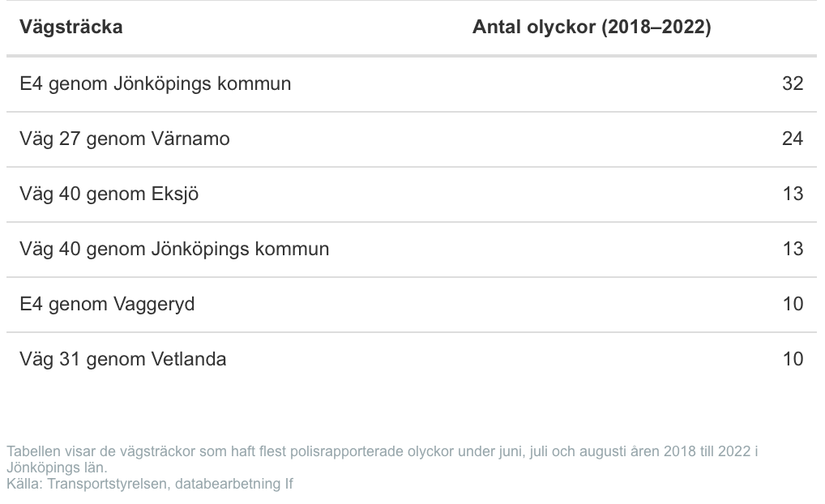
Task: Click the '(2018–2022)' year range in header
Action: (655, 28)
